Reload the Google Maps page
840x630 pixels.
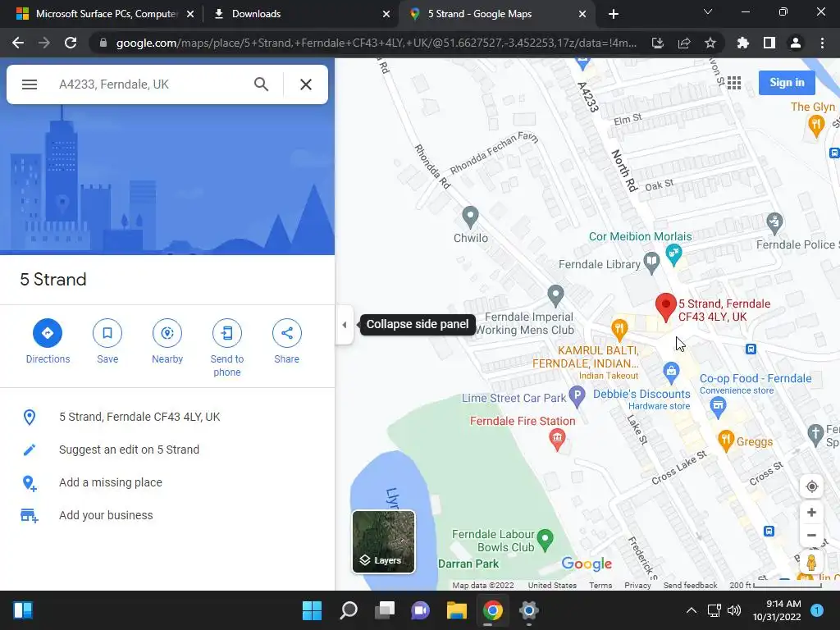[x=71, y=43]
